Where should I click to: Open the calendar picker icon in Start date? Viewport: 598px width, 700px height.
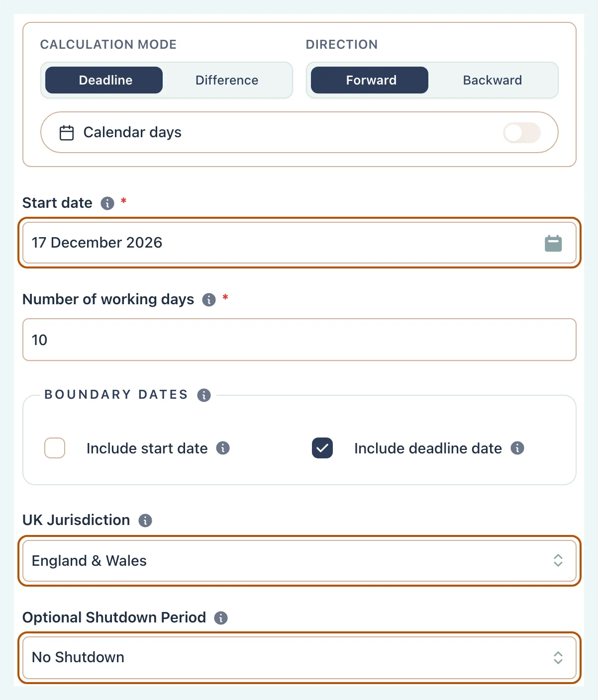click(553, 243)
